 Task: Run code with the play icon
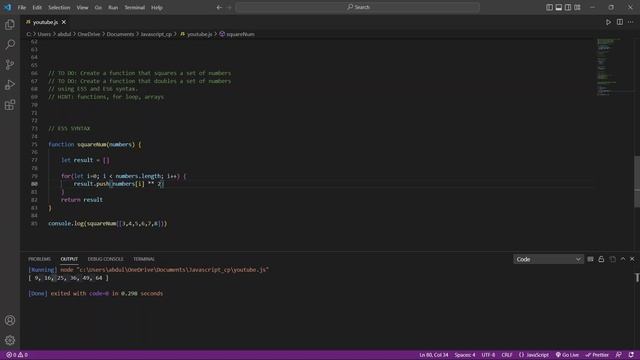608,22
